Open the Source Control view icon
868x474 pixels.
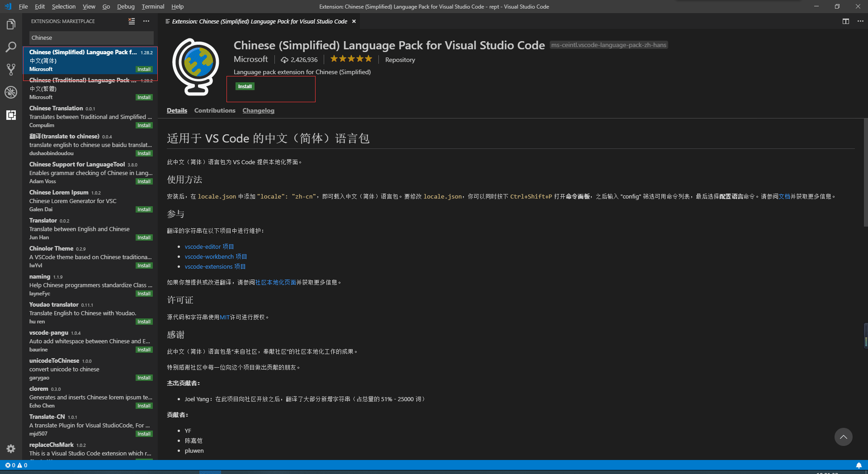pos(11,70)
